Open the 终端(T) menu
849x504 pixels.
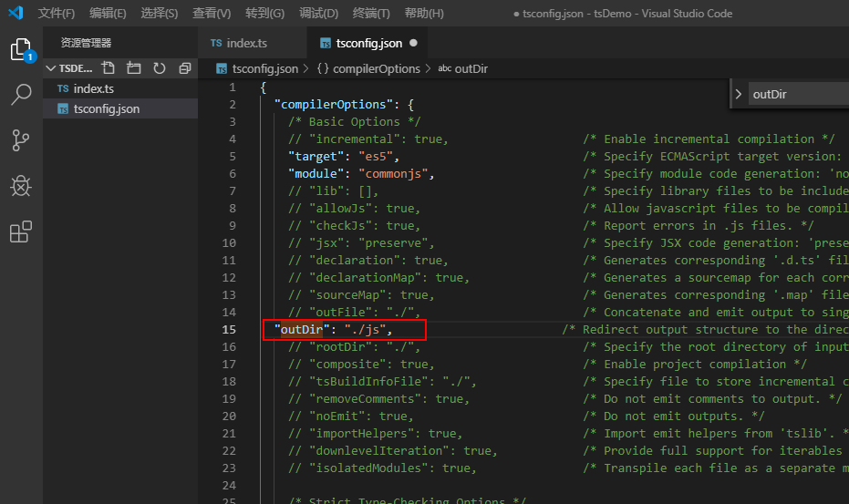pos(371,13)
